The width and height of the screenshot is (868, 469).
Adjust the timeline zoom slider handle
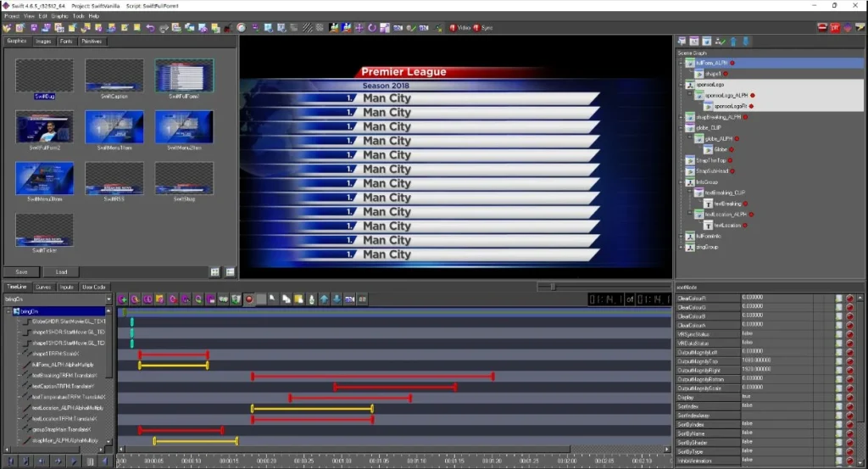[x=553, y=287]
